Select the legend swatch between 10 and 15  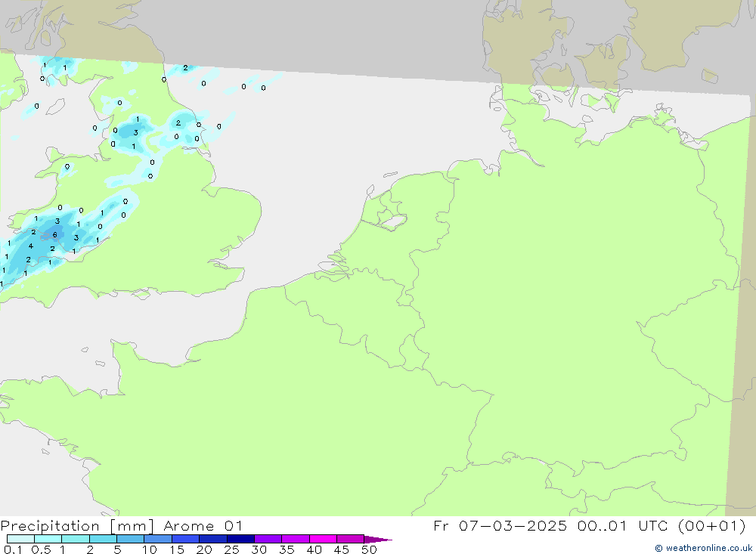[x=158, y=539]
